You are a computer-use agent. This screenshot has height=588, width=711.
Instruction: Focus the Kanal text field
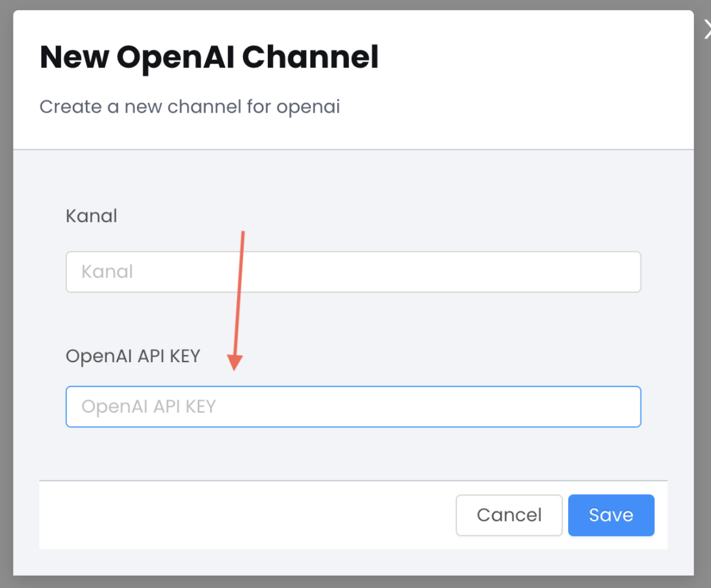pyautogui.click(x=353, y=271)
